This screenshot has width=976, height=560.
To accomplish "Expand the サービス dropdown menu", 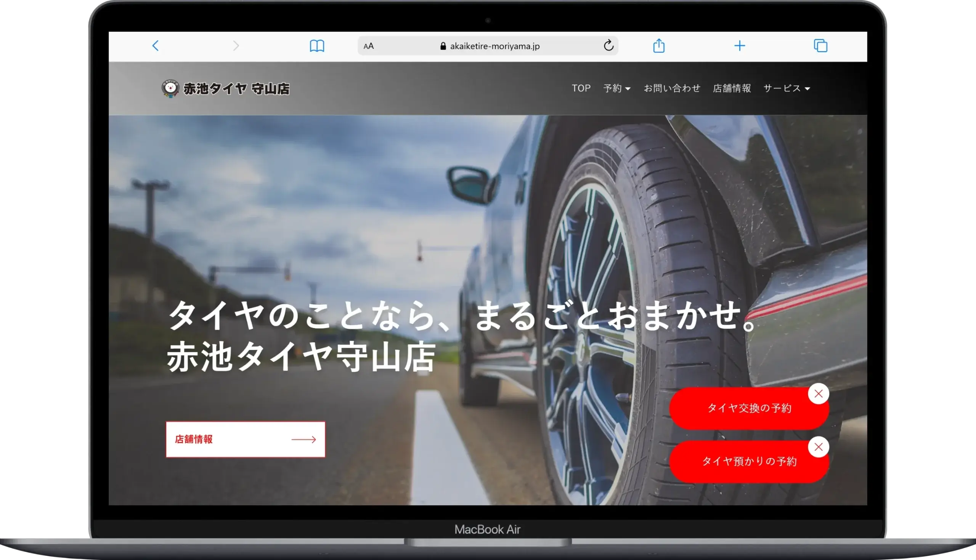I will click(786, 88).
